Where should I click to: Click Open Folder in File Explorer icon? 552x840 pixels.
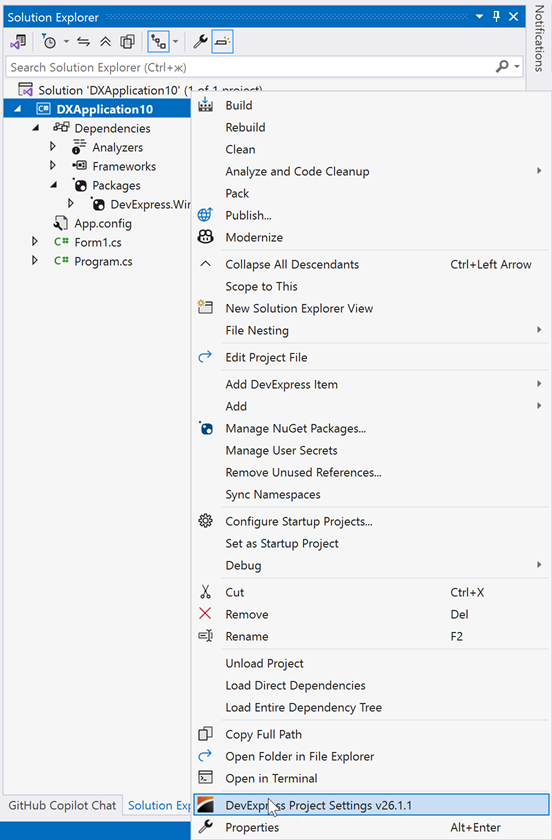coord(205,756)
